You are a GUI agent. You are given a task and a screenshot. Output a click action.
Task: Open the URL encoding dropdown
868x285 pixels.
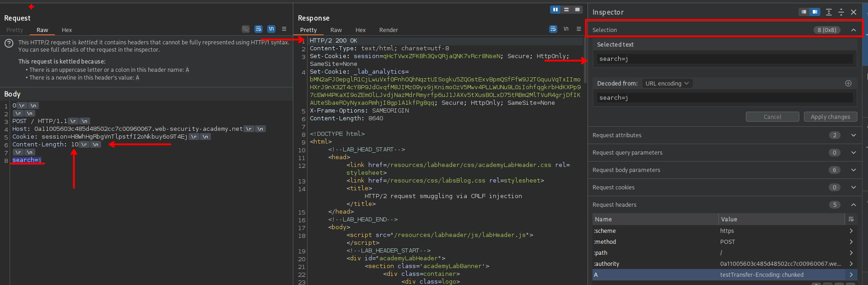667,83
